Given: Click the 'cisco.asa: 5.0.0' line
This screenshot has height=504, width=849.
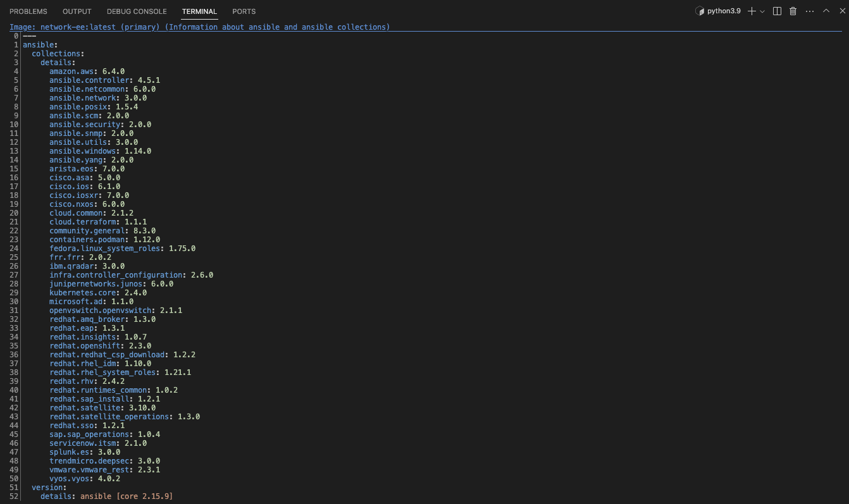Looking at the screenshot, I should [85, 178].
